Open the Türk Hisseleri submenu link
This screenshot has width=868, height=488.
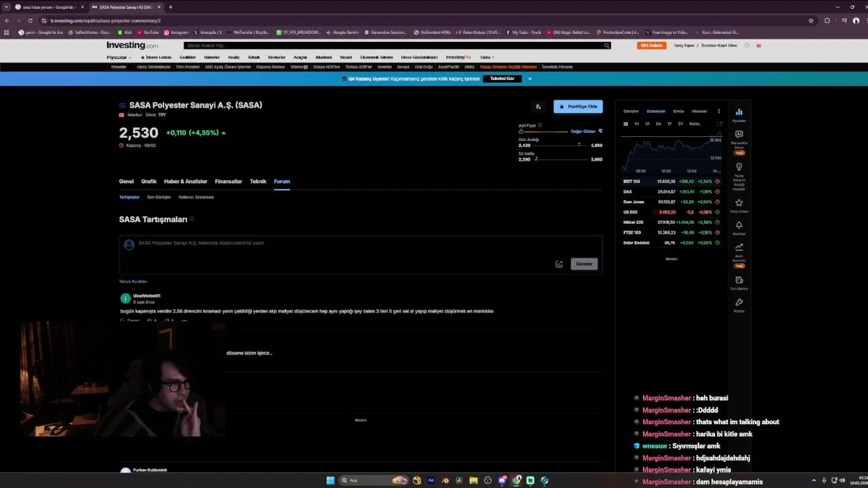point(188,67)
